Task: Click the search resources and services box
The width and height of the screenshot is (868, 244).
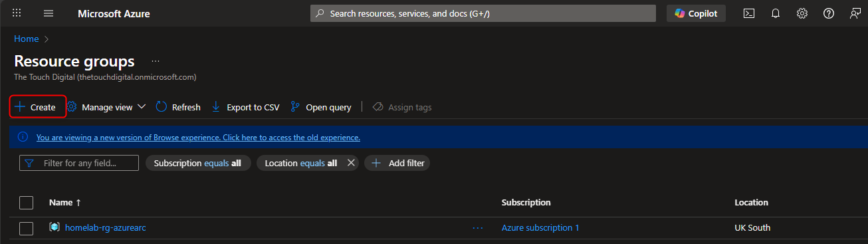Action: (483, 13)
